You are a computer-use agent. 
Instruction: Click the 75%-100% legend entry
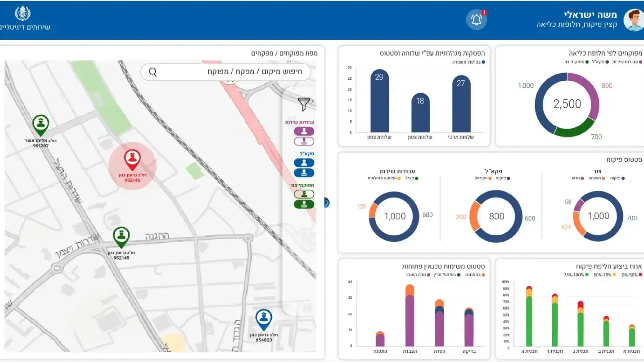point(576,275)
